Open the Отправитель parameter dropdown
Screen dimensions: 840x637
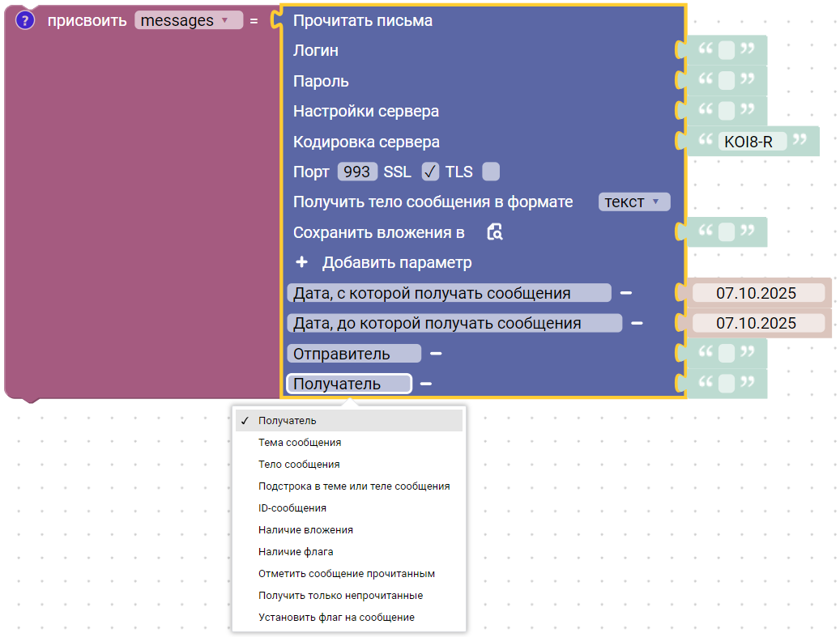pyautogui.click(x=353, y=354)
